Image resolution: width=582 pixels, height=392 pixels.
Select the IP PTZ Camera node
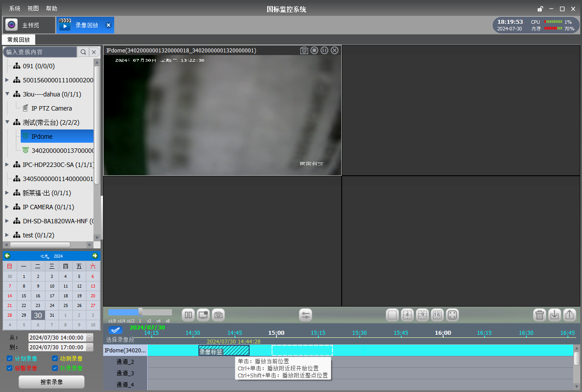(x=52, y=108)
